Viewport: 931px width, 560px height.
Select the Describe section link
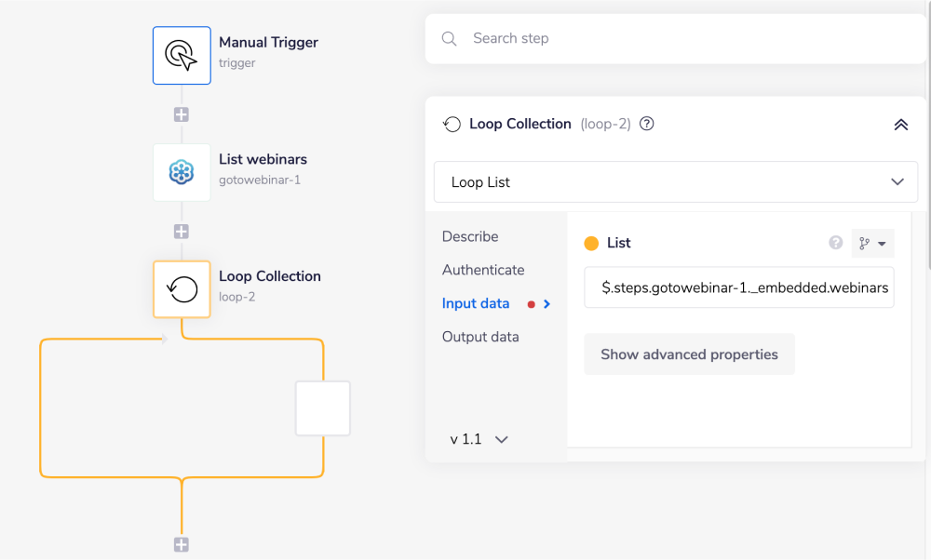point(470,236)
